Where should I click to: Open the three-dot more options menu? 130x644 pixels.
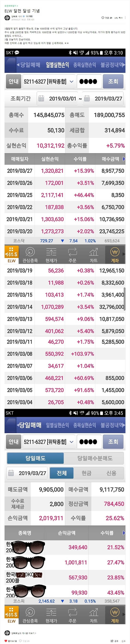click(125, 18)
